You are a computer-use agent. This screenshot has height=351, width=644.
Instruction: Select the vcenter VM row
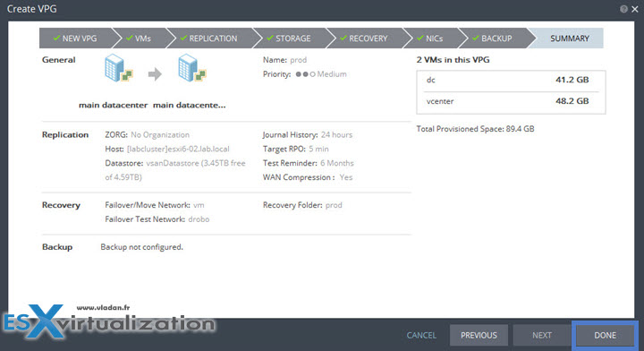pyautogui.click(x=511, y=101)
